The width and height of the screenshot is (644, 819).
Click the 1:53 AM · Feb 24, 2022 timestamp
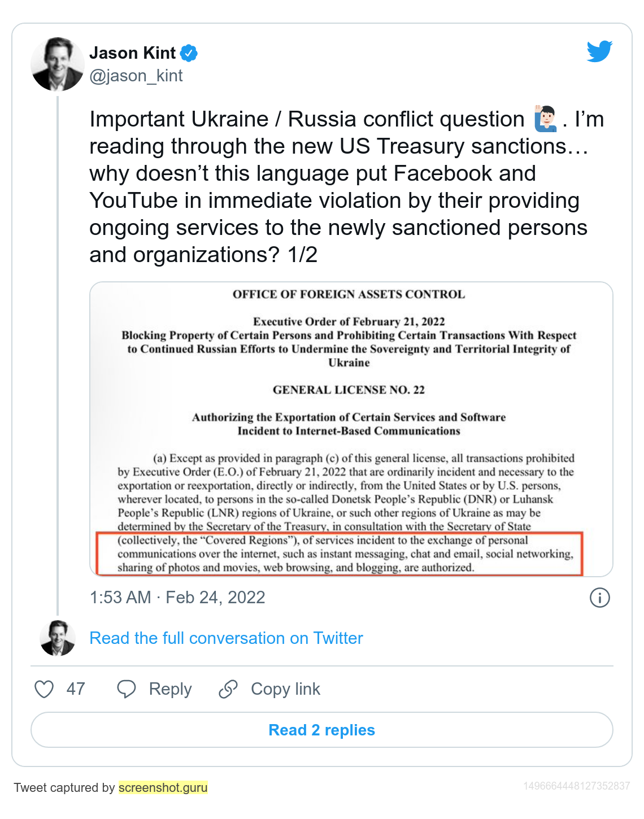pos(177,598)
